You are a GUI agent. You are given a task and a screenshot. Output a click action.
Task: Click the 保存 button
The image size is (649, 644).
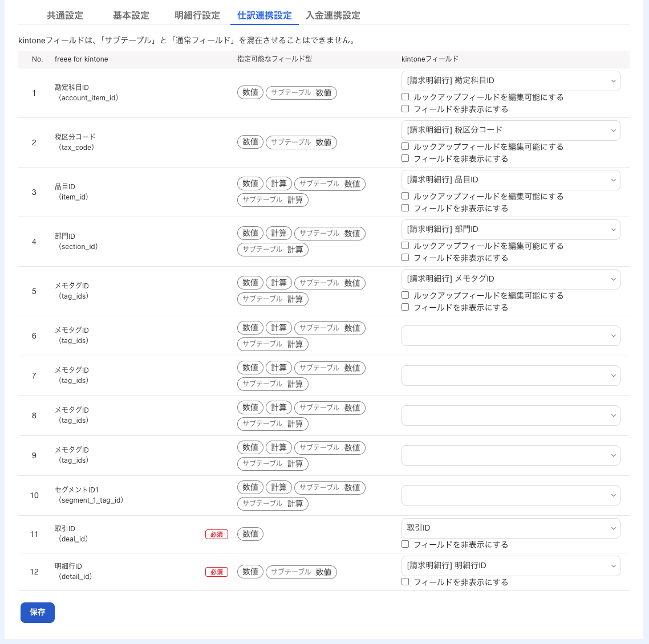[38, 612]
